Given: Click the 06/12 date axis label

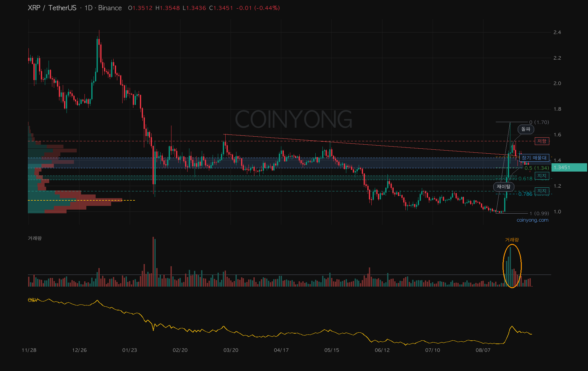Looking at the screenshot, I should pos(382,350).
